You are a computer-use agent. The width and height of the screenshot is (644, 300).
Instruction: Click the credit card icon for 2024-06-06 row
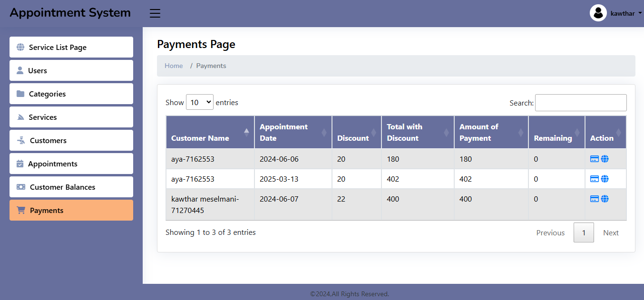(x=594, y=159)
